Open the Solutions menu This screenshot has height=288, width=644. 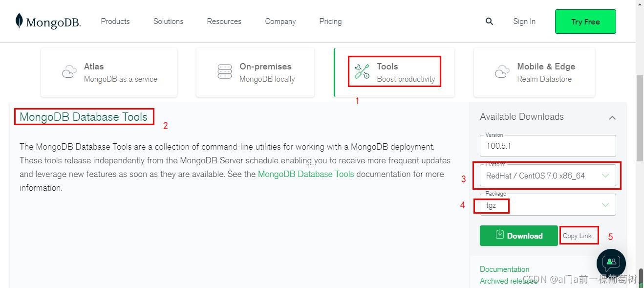168,22
